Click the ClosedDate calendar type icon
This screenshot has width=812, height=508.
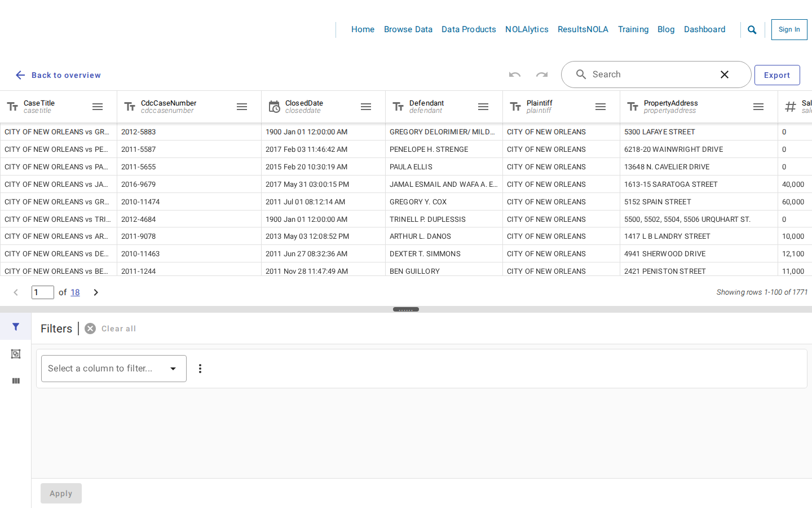point(274,107)
